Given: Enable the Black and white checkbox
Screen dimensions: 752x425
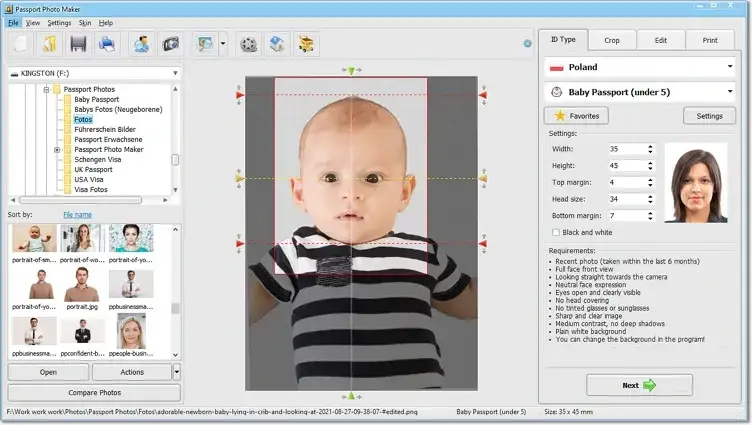Looking at the screenshot, I should [556, 232].
